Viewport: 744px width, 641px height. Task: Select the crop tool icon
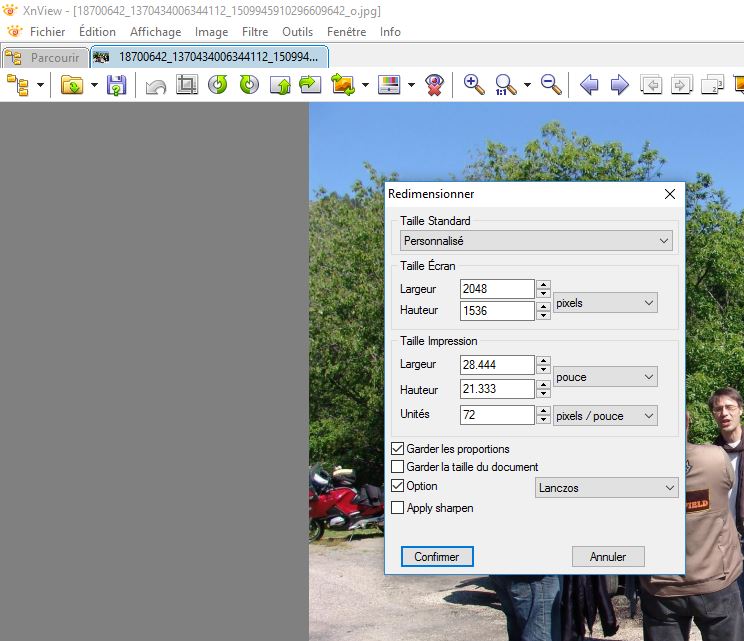186,85
